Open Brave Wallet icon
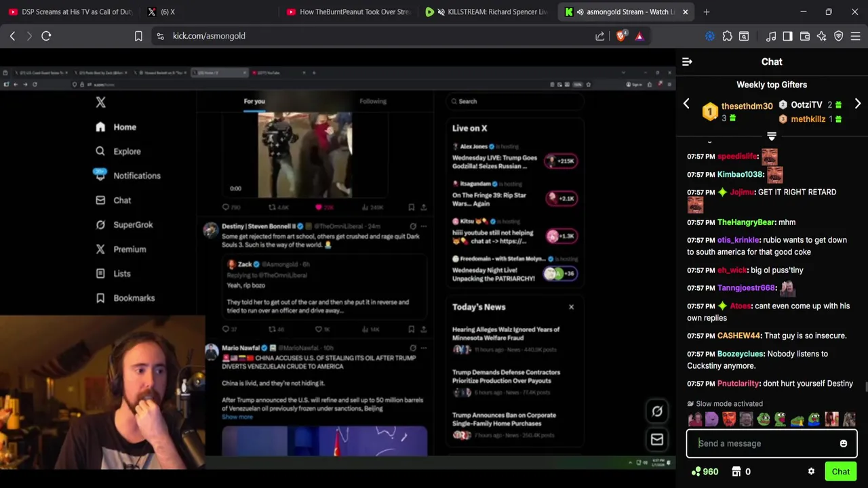This screenshot has height=488, width=868. tap(804, 36)
